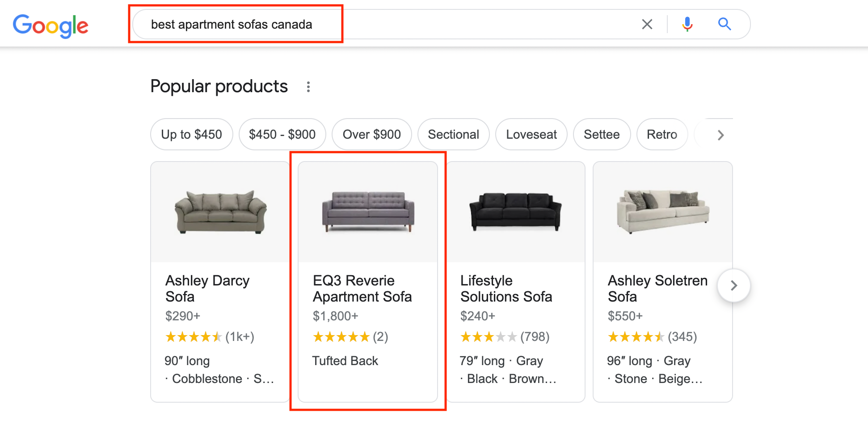This screenshot has width=868, height=434.
Task: Select the Over $900 price filter
Action: point(371,134)
